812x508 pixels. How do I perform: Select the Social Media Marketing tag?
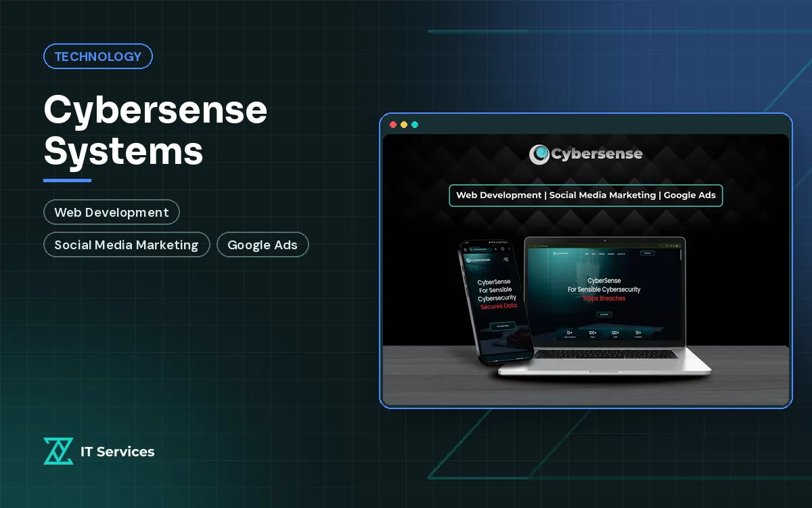(x=127, y=245)
